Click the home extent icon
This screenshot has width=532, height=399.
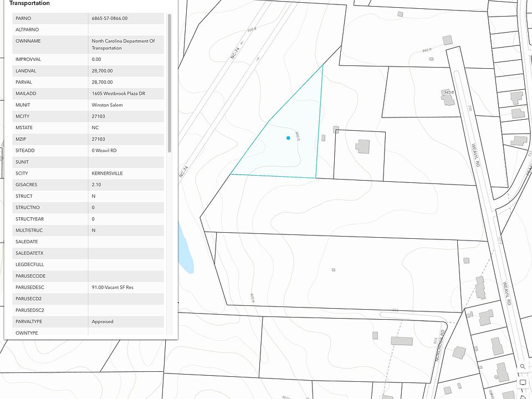(523, 396)
